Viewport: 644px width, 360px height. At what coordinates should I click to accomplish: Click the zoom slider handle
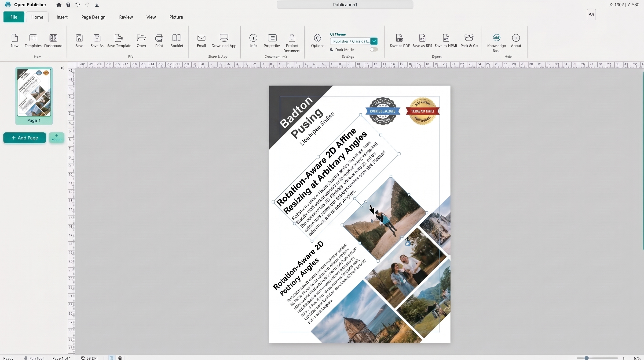click(x=586, y=358)
